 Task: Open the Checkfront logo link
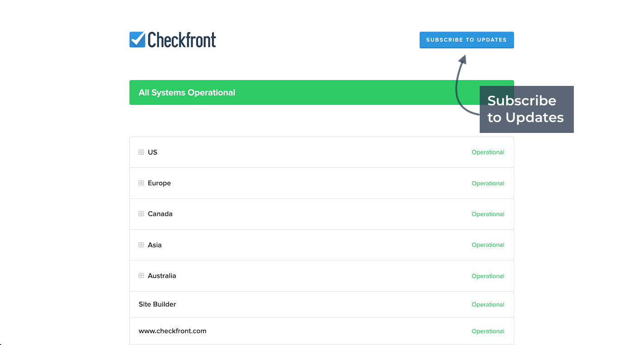[172, 40]
